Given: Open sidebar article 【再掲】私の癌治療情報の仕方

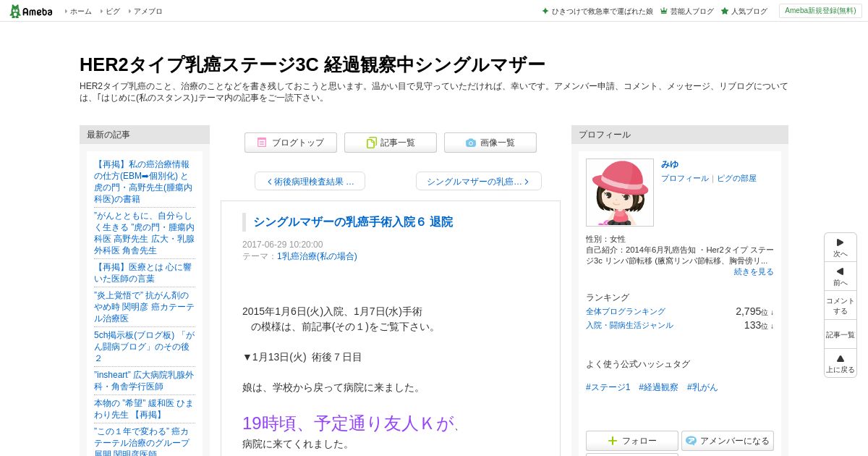Looking at the screenshot, I should click(144, 182).
